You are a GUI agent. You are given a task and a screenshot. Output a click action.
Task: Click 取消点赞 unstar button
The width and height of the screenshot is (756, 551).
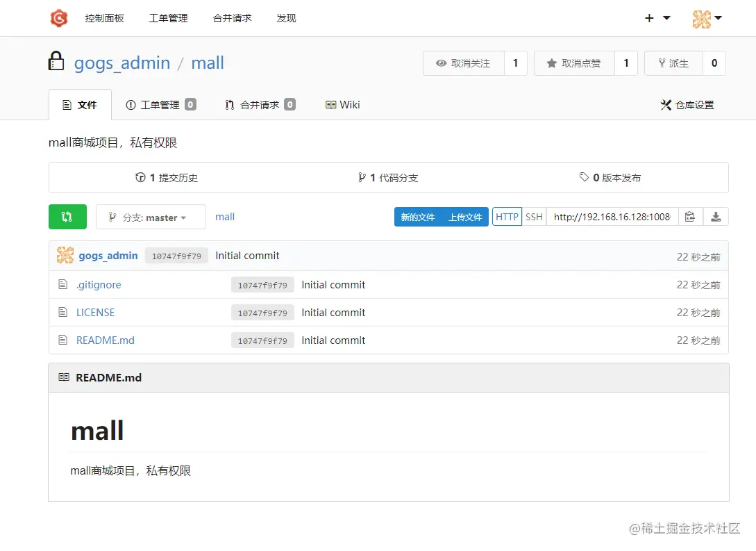point(574,63)
